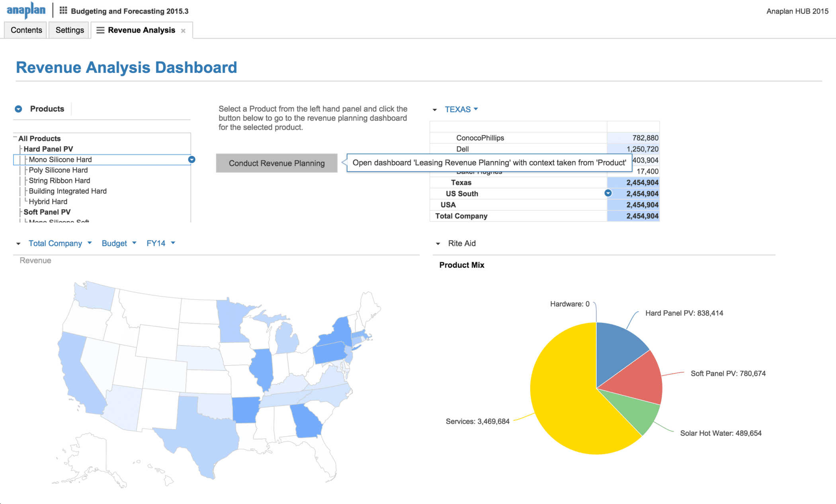Select Hybrid Hard product
The height and width of the screenshot is (504, 836).
(x=48, y=202)
